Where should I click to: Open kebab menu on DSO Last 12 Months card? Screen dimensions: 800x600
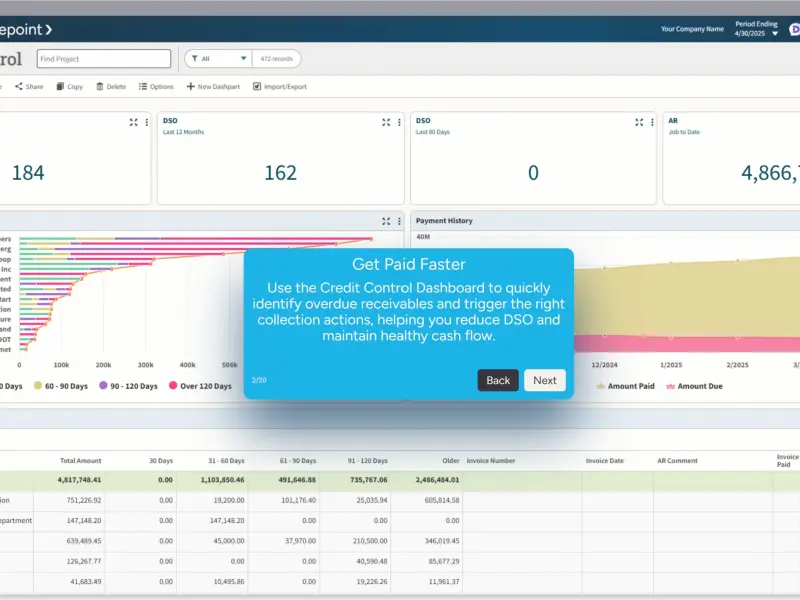pyautogui.click(x=399, y=122)
